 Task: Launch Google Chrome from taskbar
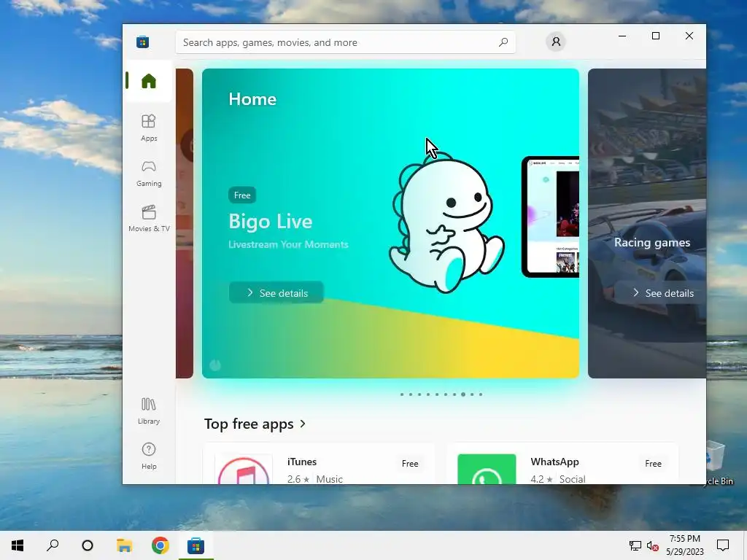pyautogui.click(x=160, y=545)
